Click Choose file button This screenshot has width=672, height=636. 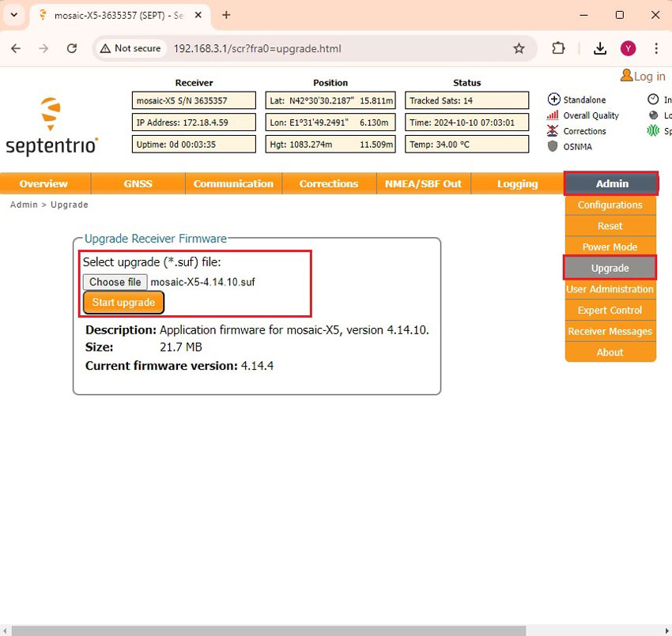pos(115,282)
